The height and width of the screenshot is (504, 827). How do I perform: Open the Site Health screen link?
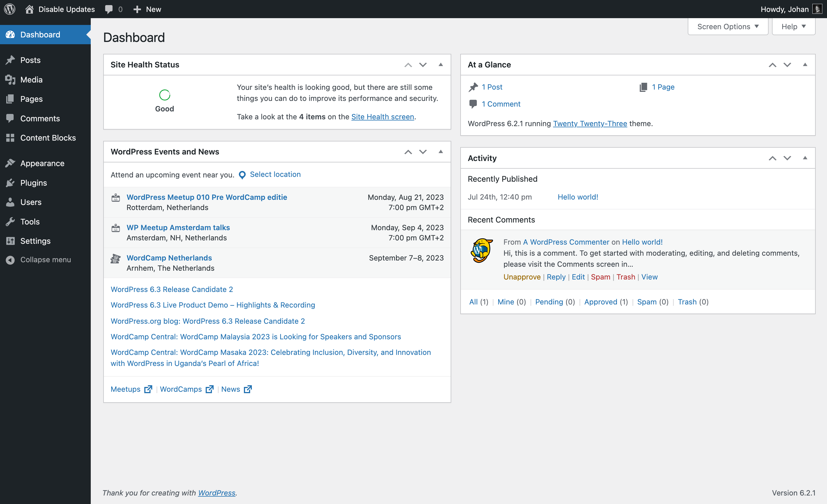click(x=382, y=117)
